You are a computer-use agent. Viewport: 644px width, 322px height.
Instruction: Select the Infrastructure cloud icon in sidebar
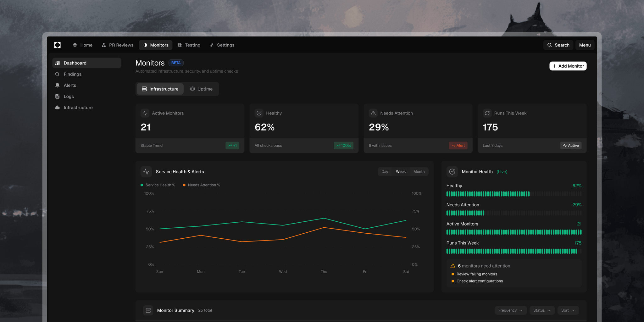pos(58,107)
